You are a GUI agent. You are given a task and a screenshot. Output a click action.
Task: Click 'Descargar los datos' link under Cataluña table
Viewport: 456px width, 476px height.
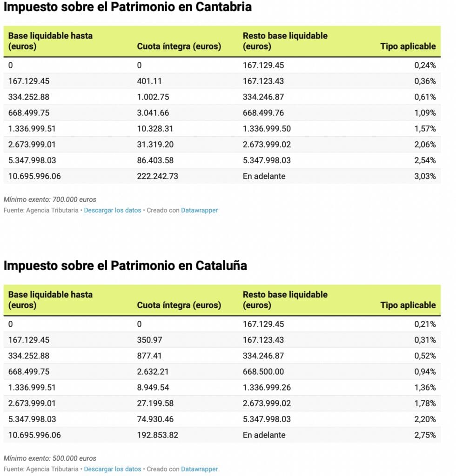tap(112, 469)
